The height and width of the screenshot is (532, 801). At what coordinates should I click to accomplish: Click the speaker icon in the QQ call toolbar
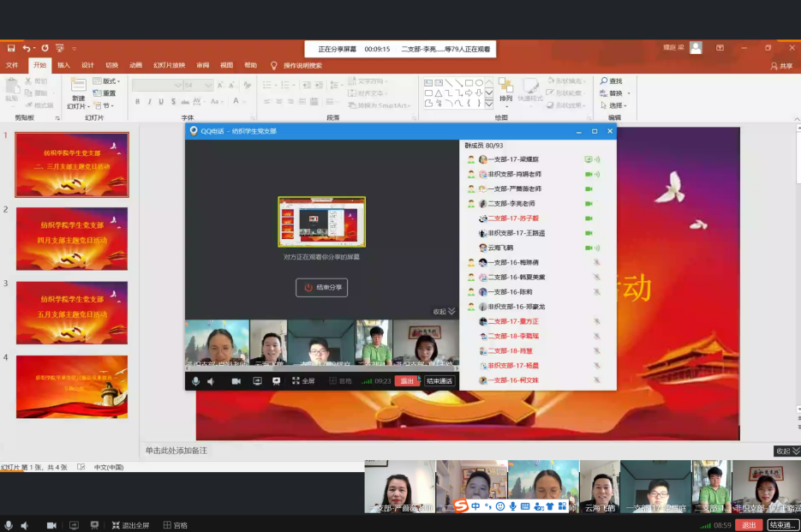211,381
